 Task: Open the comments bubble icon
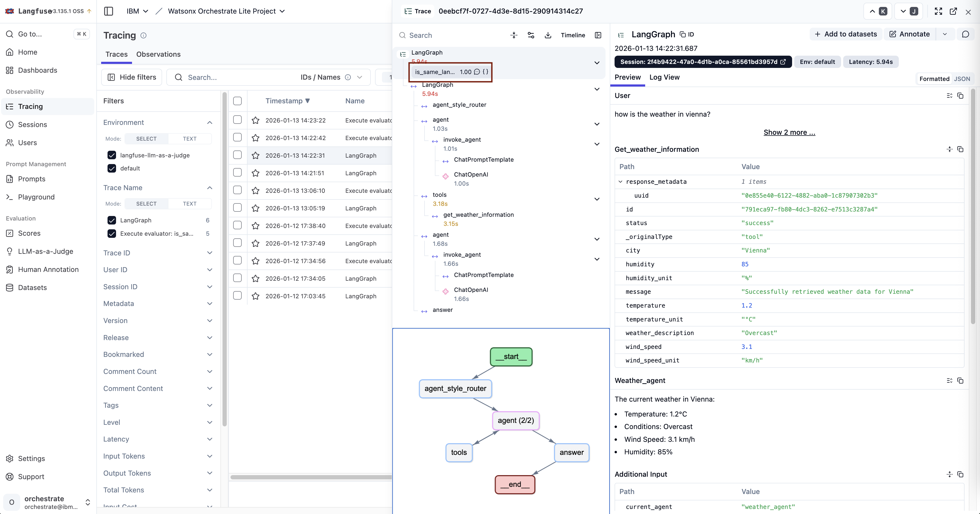click(965, 34)
